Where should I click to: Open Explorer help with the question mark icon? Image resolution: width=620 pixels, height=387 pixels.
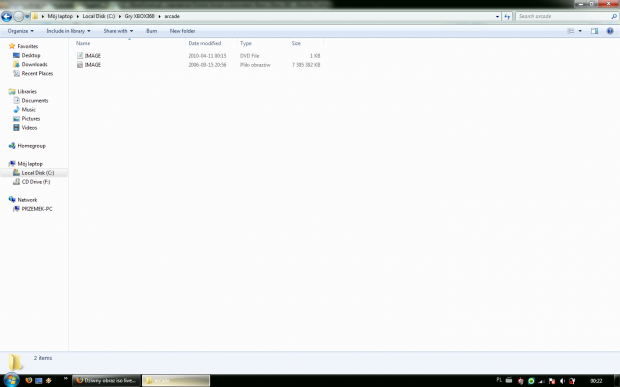click(610, 31)
